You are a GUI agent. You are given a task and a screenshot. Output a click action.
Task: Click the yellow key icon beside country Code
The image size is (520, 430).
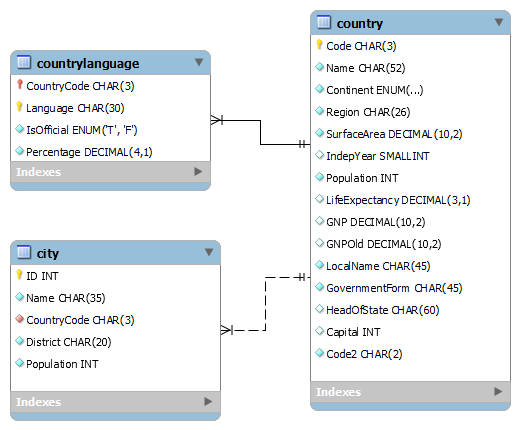319,45
